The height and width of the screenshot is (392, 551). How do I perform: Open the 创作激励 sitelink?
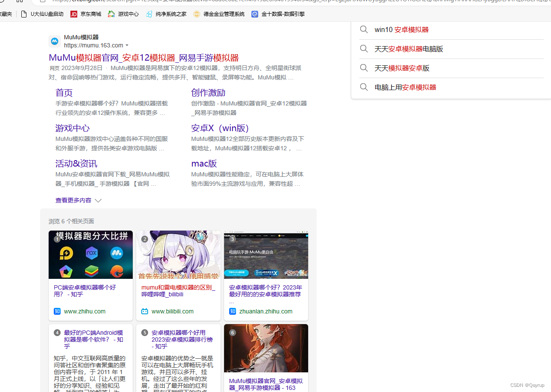208,93
